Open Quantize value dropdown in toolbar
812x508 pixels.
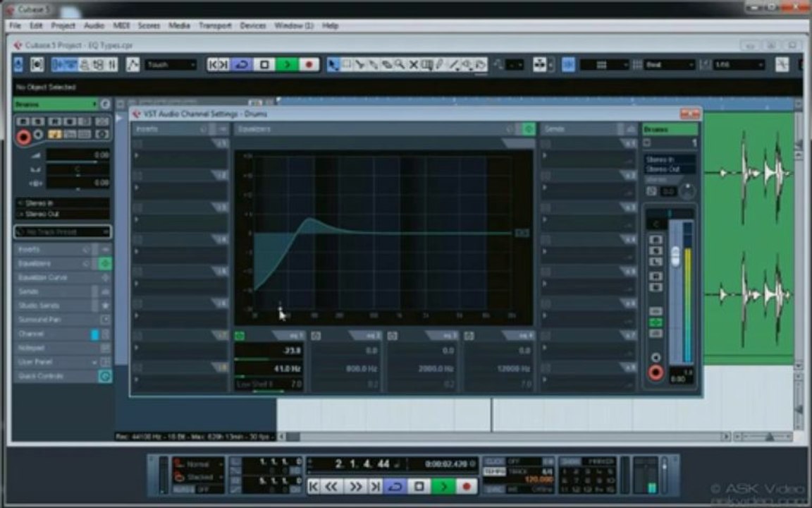737,65
